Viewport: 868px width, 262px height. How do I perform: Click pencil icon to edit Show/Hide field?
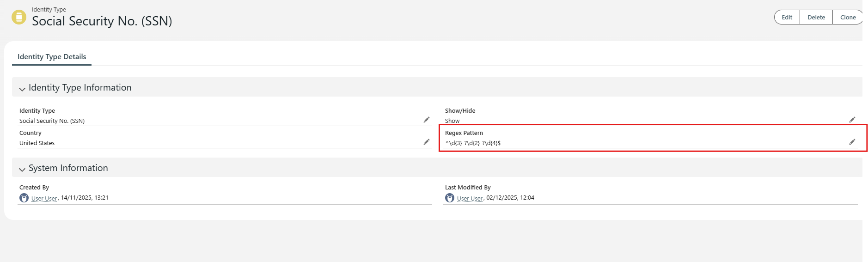pos(852,120)
